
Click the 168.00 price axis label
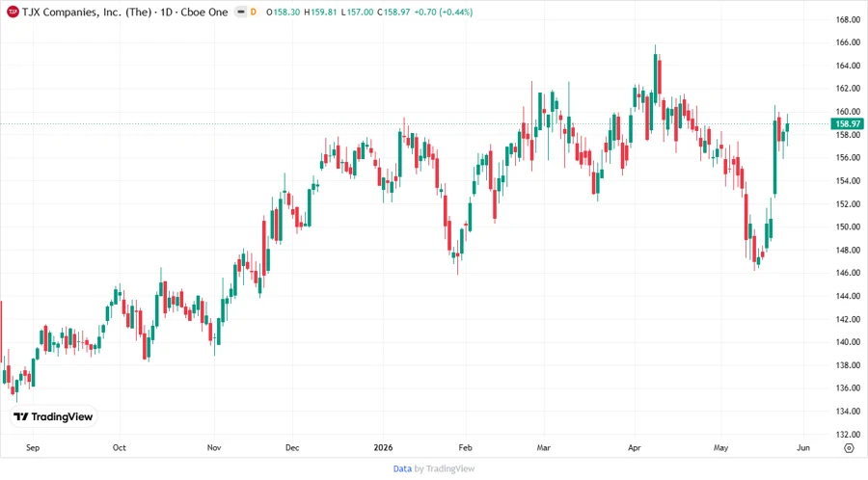click(x=848, y=19)
